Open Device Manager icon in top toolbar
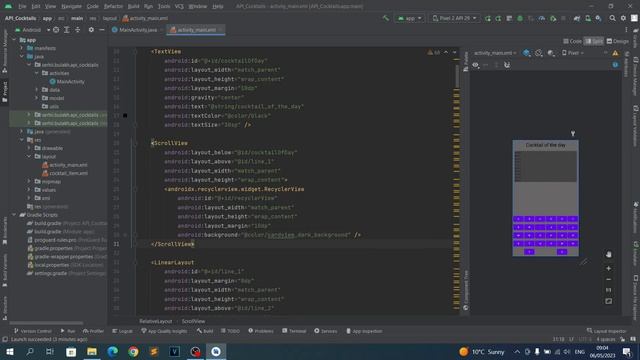This screenshot has height=360, width=640. [588, 18]
